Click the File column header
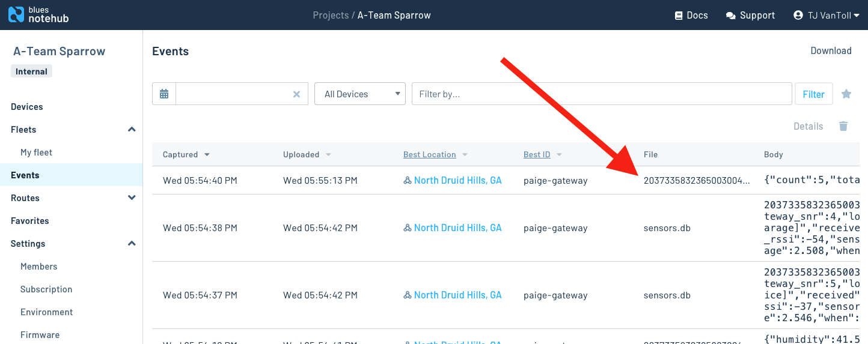This screenshot has width=868, height=344. (650, 154)
